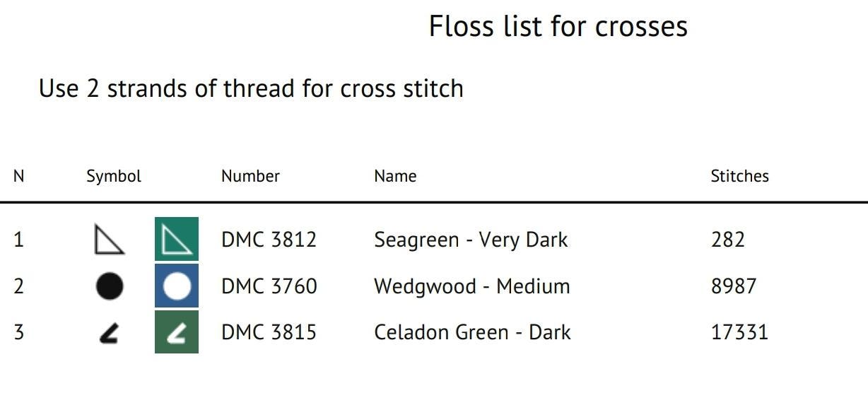
Task: Select DMC 3815 floss number
Action: [x=269, y=332]
